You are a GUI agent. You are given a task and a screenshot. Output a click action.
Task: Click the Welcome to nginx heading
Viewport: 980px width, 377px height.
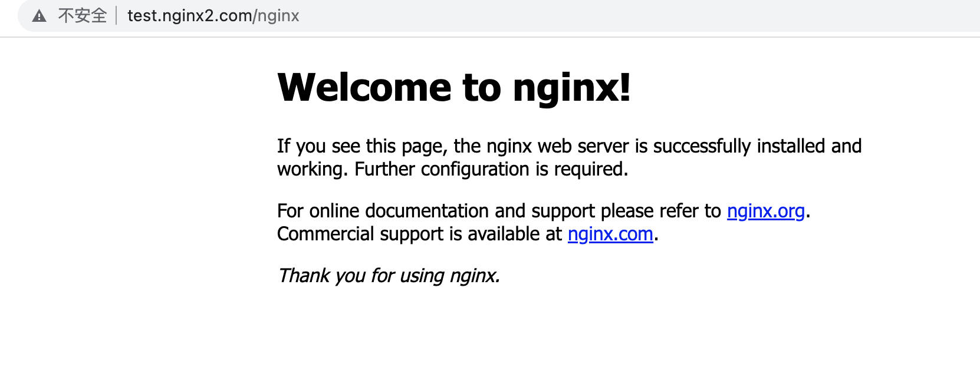coord(453,87)
